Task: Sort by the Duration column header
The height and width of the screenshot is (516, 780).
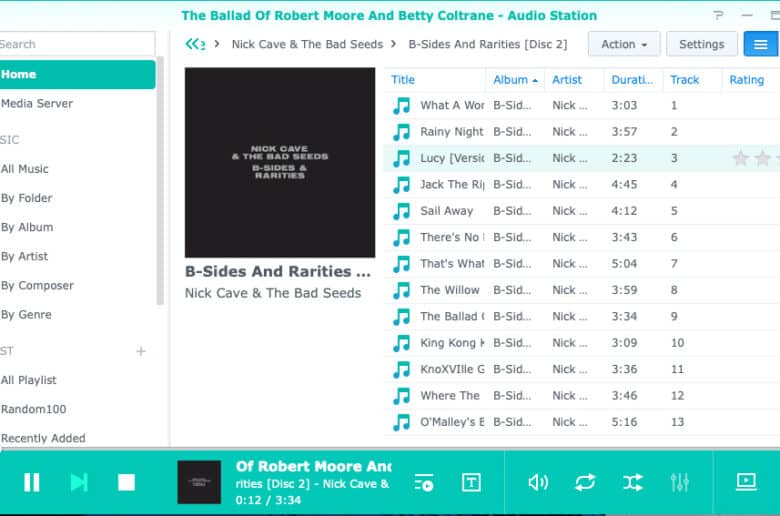Action: pyautogui.click(x=633, y=80)
